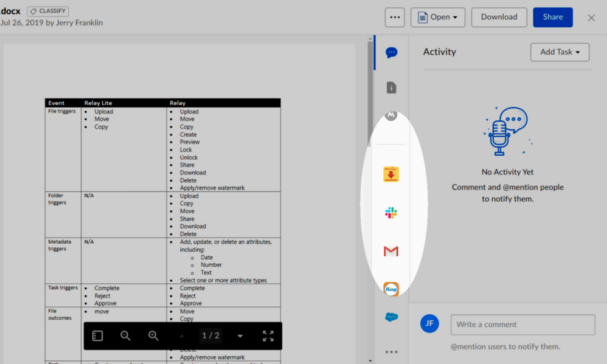The width and height of the screenshot is (607, 364).
Task: Click the page number 1 / 2 field
Action: pyautogui.click(x=210, y=336)
